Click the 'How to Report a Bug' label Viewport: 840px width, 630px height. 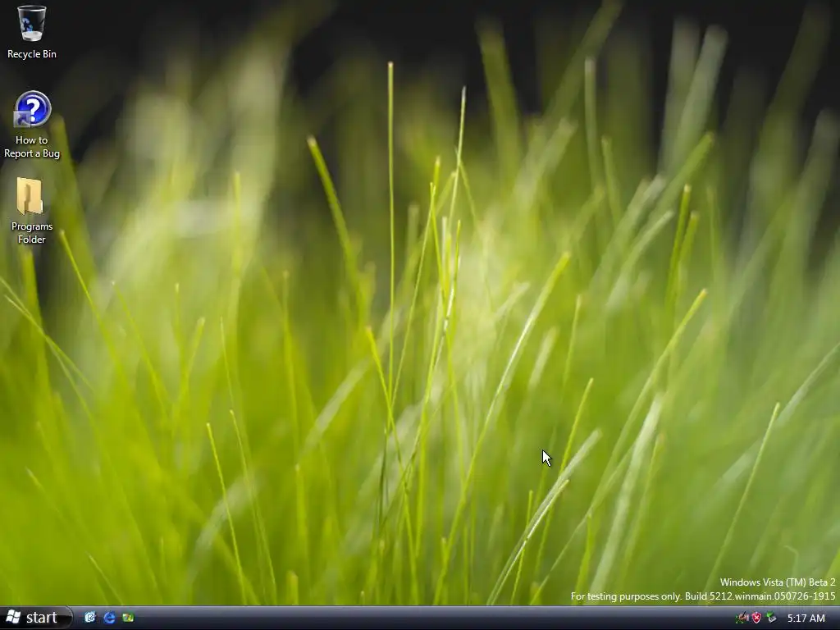(32, 147)
